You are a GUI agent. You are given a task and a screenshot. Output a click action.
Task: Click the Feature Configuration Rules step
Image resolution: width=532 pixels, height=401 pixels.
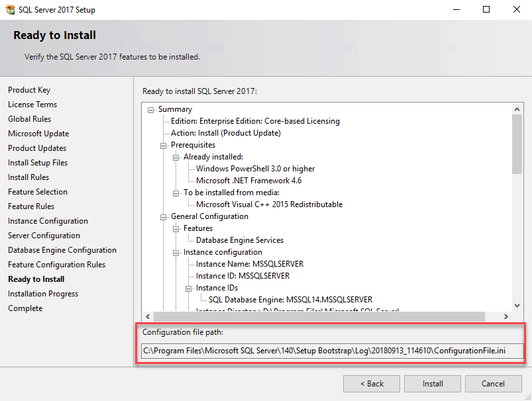point(57,265)
